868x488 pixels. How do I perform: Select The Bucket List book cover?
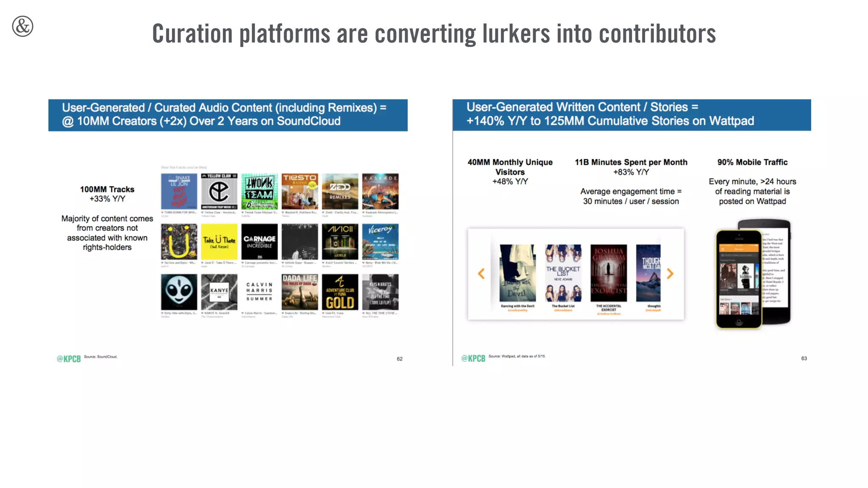point(563,273)
